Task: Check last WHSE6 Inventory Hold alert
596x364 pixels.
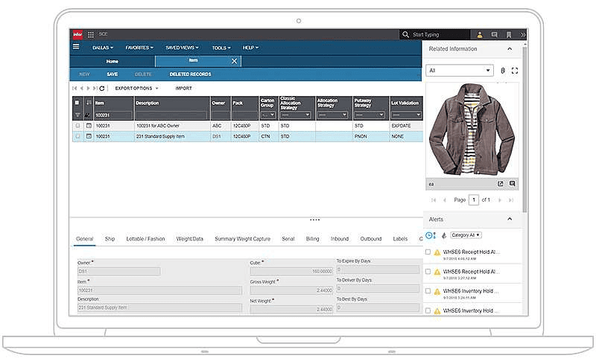Action: tap(428, 311)
